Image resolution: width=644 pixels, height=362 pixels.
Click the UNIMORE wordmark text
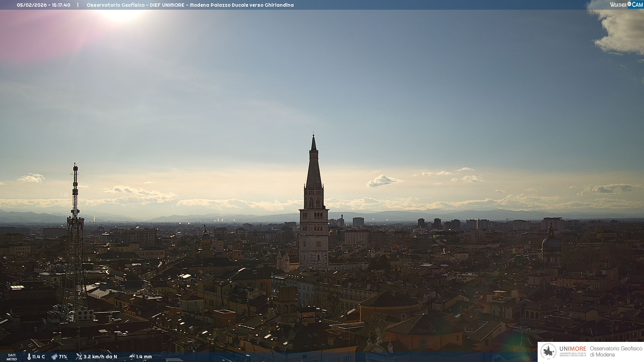point(573,349)
